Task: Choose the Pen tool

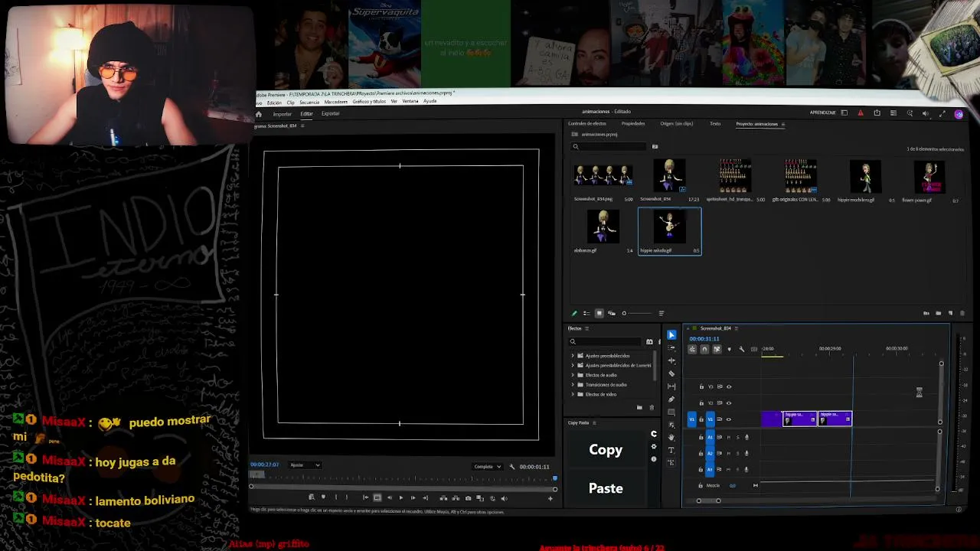Action: pyautogui.click(x=671, y=399)
